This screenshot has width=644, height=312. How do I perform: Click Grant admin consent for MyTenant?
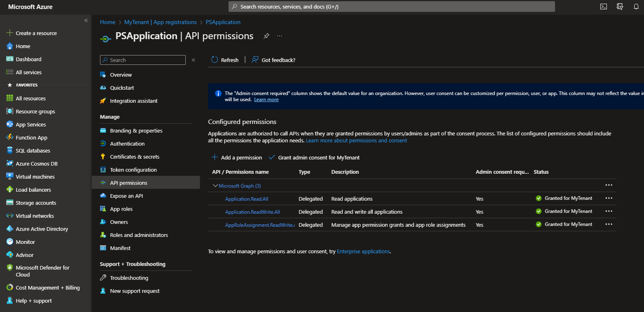coord(314,157)
